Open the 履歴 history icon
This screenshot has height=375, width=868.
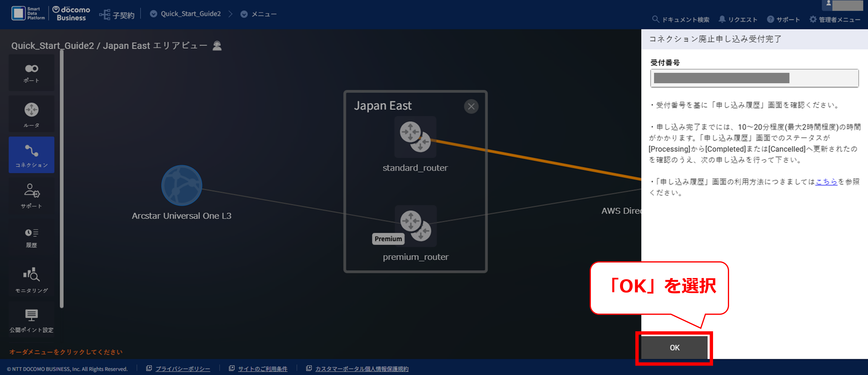coord(31,238)
